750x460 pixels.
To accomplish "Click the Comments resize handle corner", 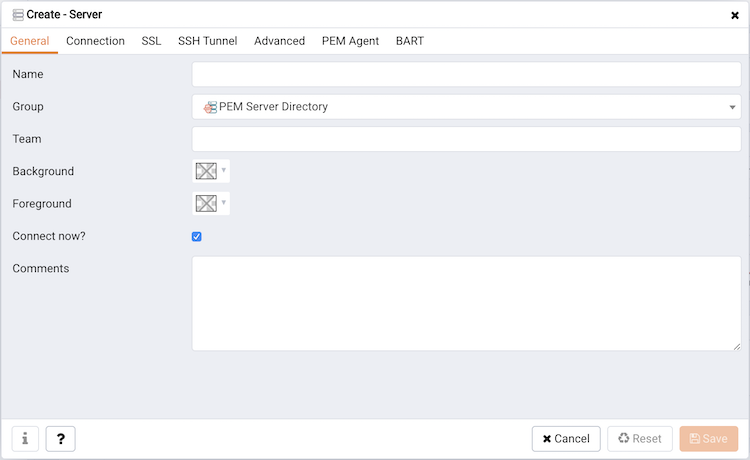I will 737,347.
